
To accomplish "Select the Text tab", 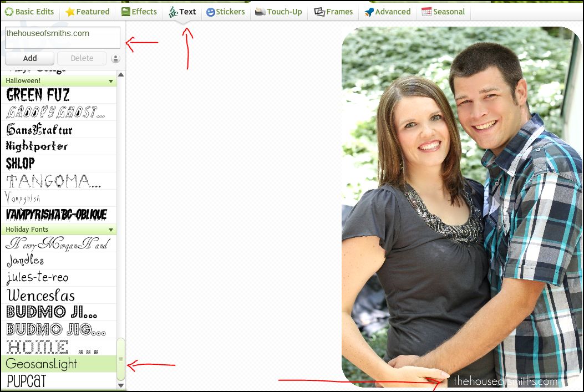I will [182, 12].
